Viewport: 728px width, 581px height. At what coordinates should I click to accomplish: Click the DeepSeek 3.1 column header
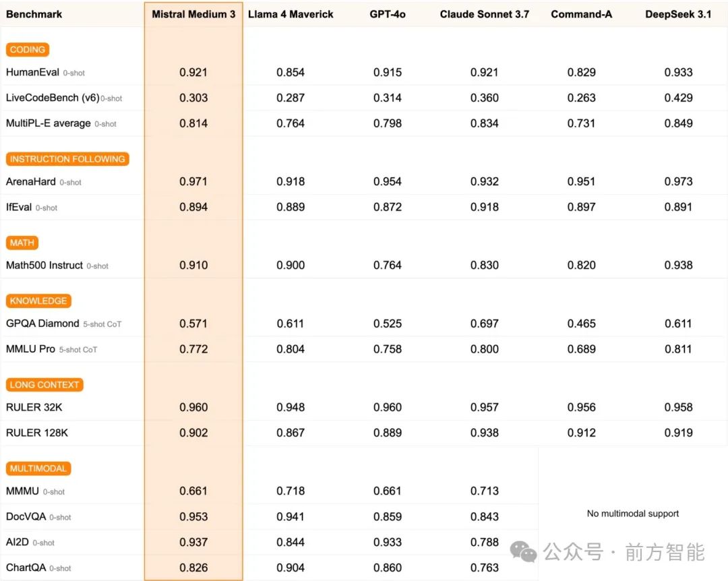(678, 14)
